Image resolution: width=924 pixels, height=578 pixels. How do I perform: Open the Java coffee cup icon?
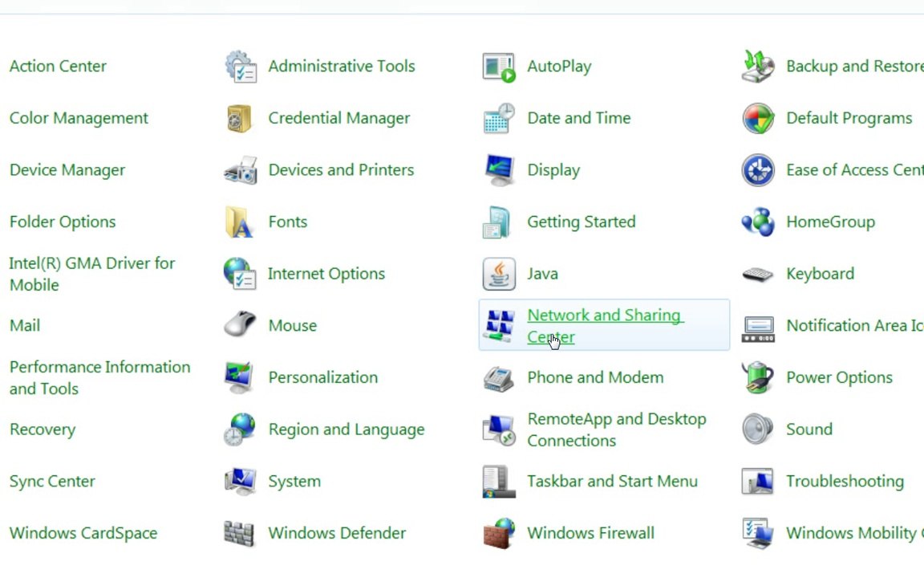point(499,274)
